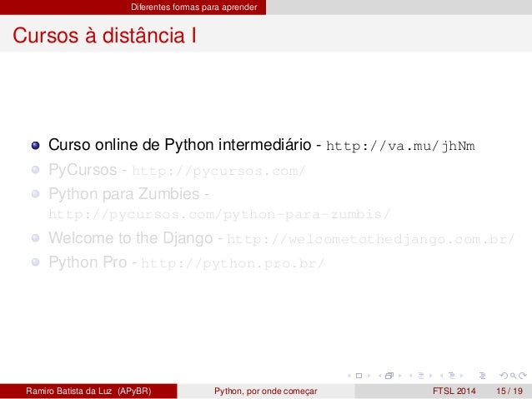Click the 'Cursos à distância I' slide title
Screen dimensions: 532x399
click(x=104, y=35)
